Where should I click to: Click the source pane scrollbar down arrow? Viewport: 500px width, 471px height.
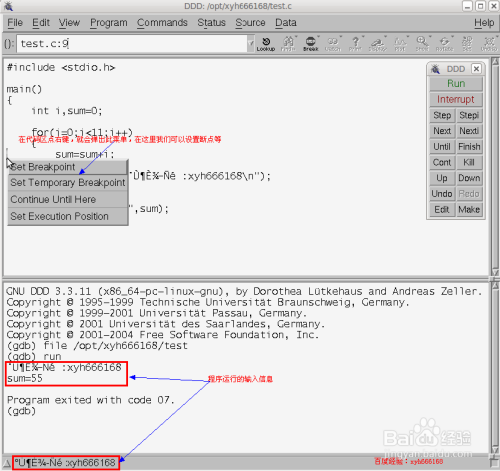pos(495,272)
